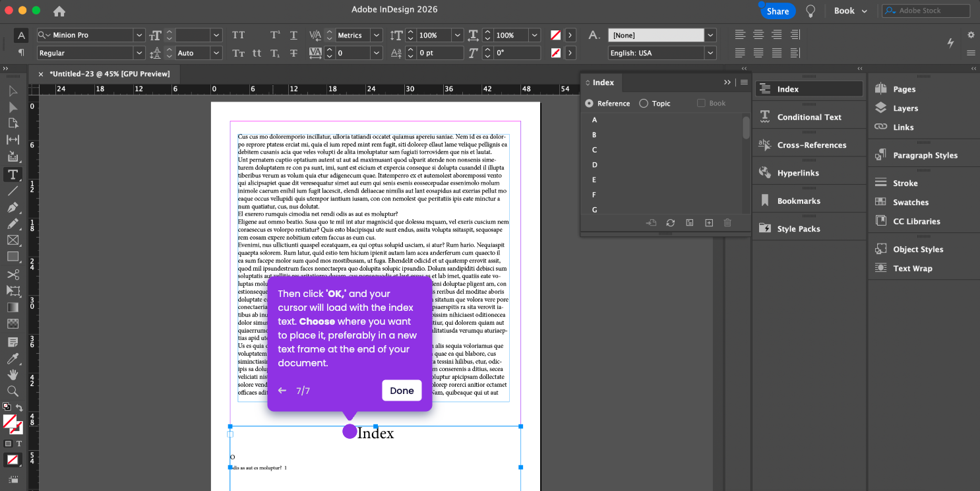Image resolution: width=980 pixels, height=491 pixels.
Task: Click the blue Share button
Action: point(778,11)
